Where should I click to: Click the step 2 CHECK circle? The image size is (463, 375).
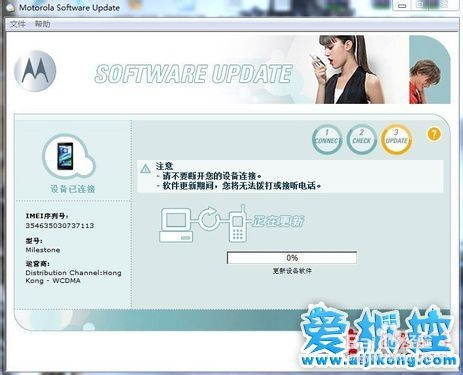[361, 140]
